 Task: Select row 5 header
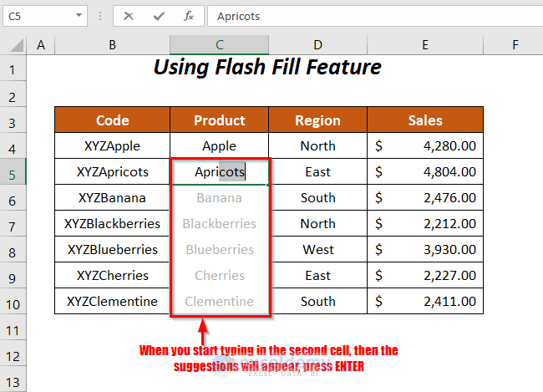point(13,172)
